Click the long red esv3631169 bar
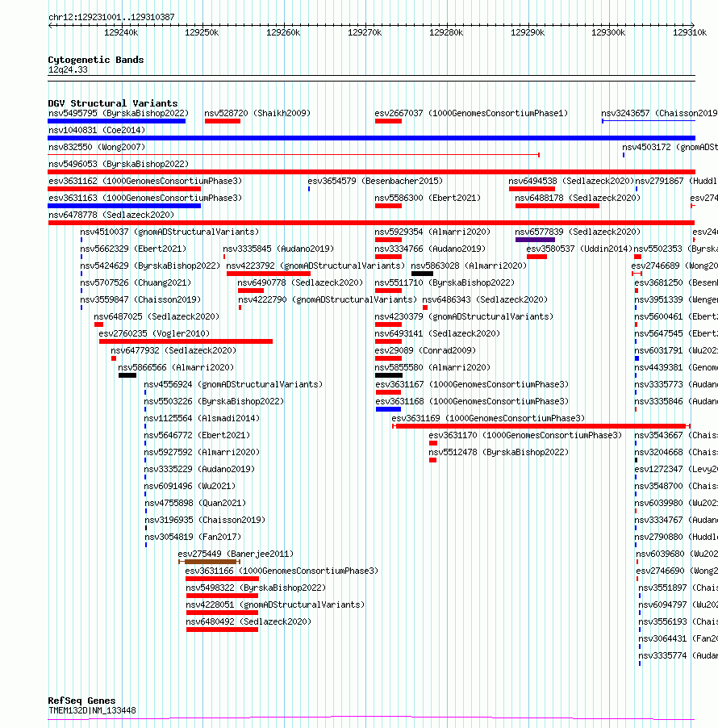Screen dimensions: 718x728 541,426
